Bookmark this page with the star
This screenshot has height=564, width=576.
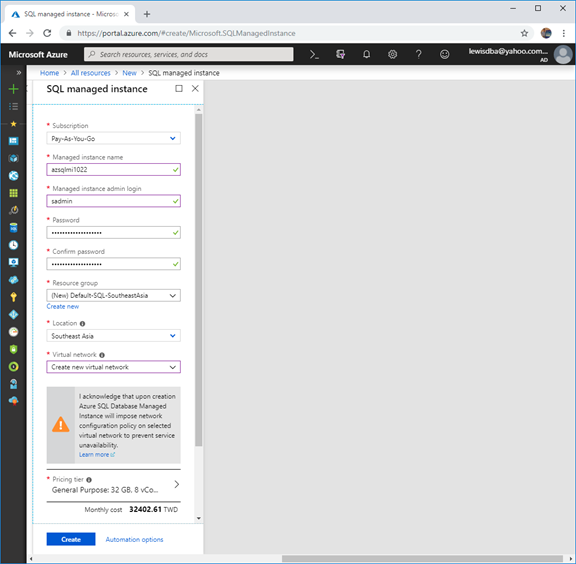[524, 33]
